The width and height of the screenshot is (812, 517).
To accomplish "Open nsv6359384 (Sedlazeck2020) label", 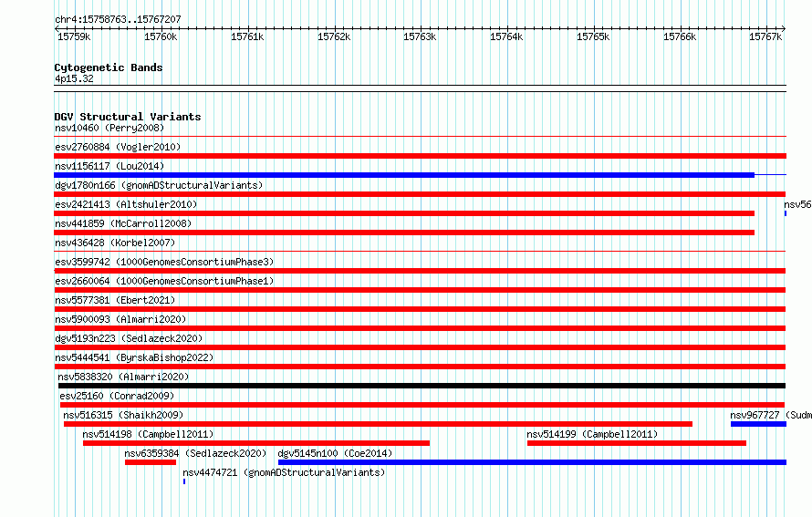I will click(195, 453).
